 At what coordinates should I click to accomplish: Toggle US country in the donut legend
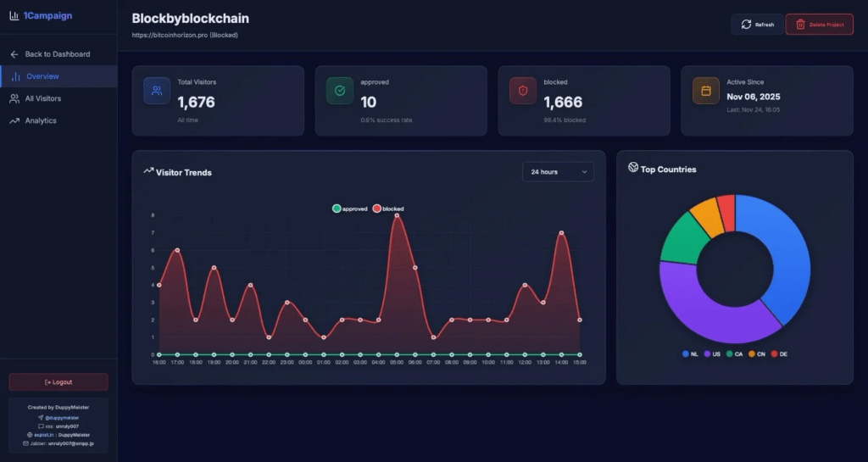click(712, 353)
